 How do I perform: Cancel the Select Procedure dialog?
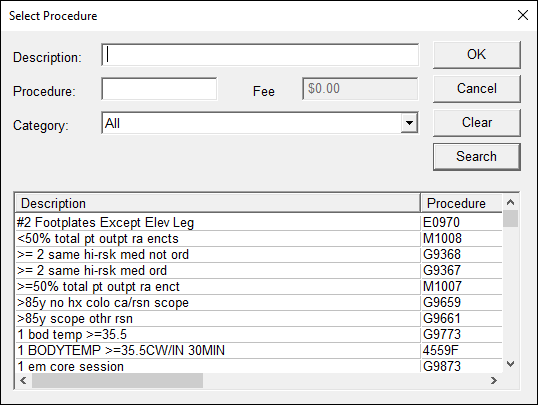(477, 89)
